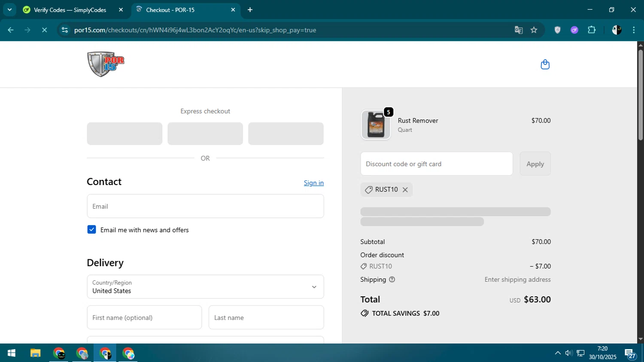Image resolution: width=644 pixels, height=362 pixels.
Task: Click the middle express checkout button
Action: coord(205,134)
